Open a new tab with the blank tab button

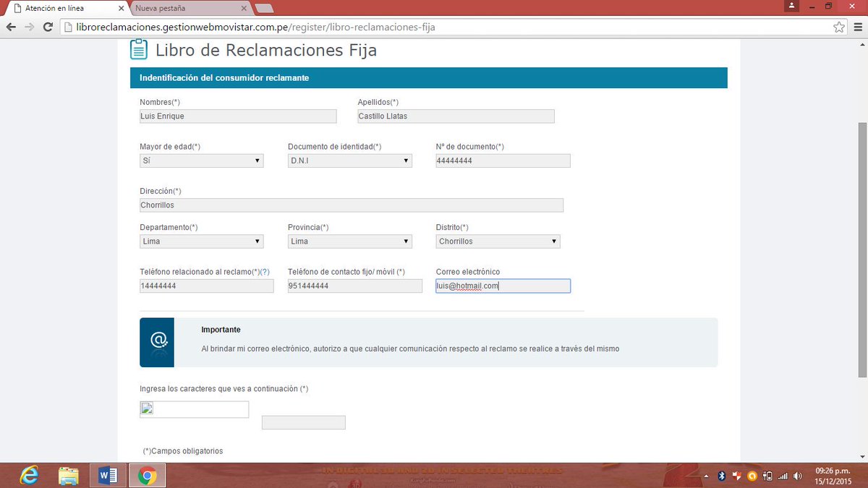tap(265, 8)
